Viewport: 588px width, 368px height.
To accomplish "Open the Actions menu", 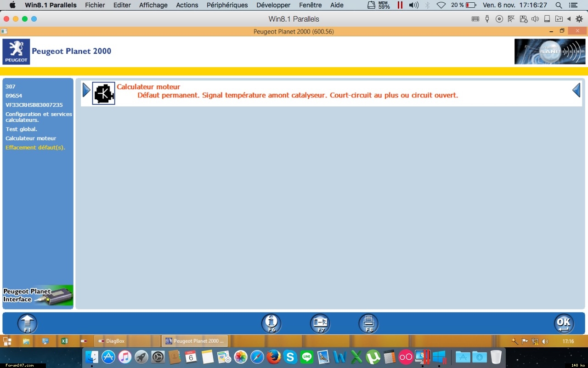I will pyautogui.click(x=187, y=5).
